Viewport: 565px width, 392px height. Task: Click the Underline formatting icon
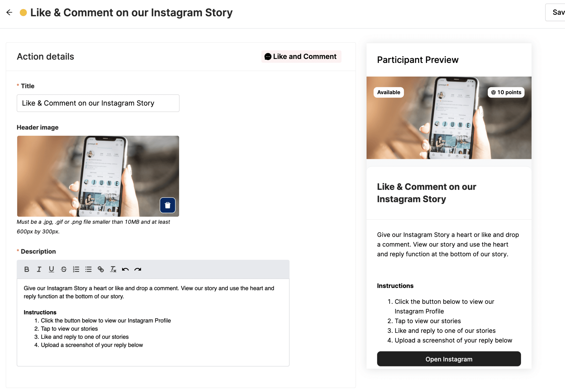pyautogui.click(x=51, y=269)
